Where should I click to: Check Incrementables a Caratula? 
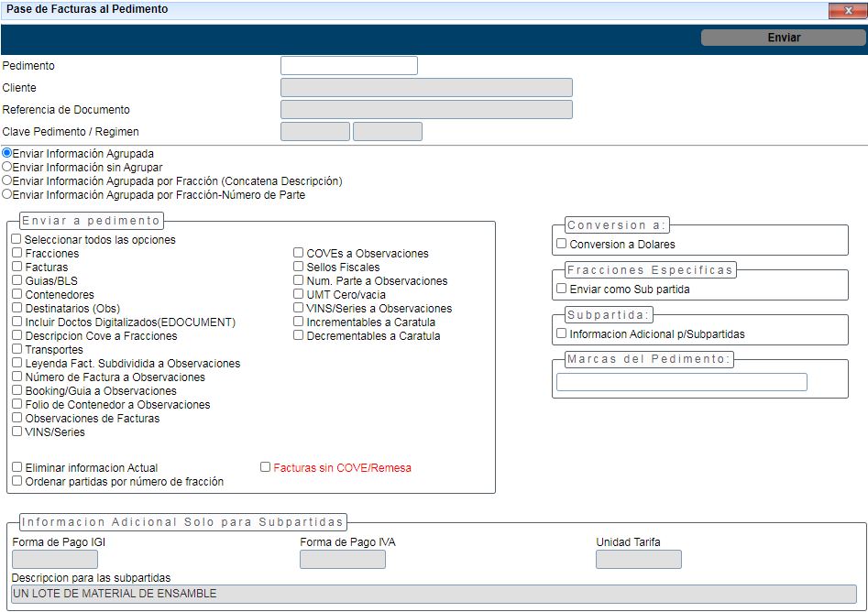point(299,322)
